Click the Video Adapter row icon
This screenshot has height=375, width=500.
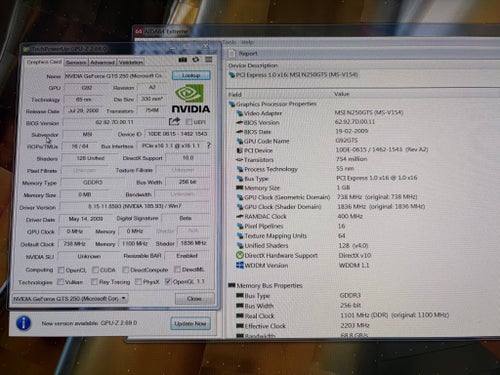coord(239,113)
